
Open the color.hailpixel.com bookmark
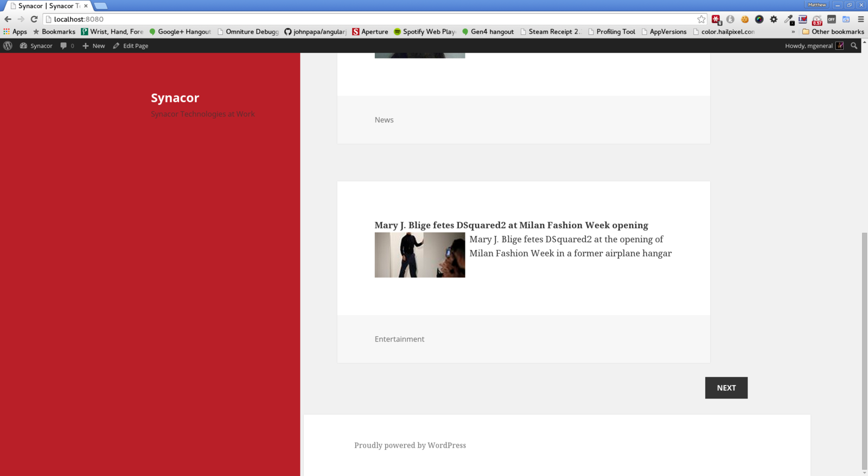click(724, 31)
